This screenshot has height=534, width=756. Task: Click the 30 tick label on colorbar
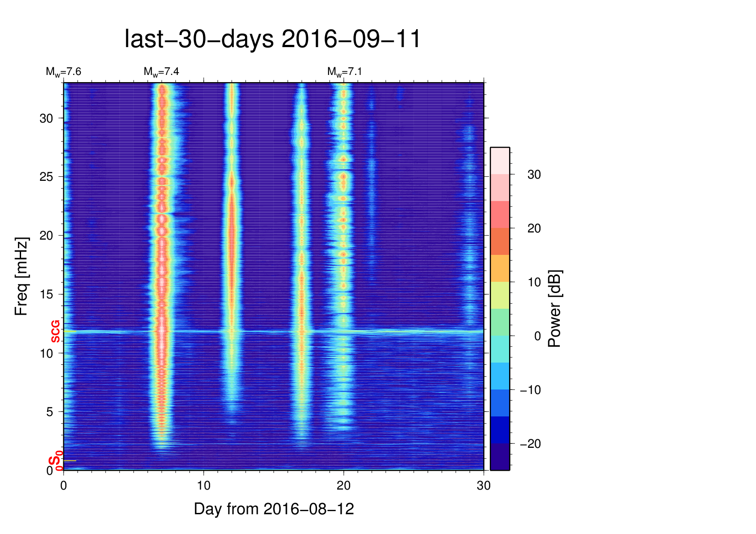(x=534, y=175)
